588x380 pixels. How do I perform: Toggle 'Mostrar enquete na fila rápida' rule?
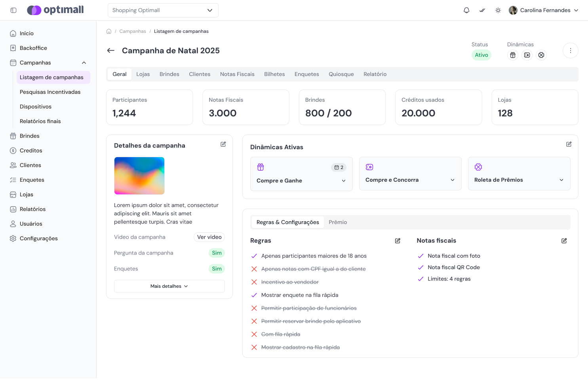[x=254, y=295]
